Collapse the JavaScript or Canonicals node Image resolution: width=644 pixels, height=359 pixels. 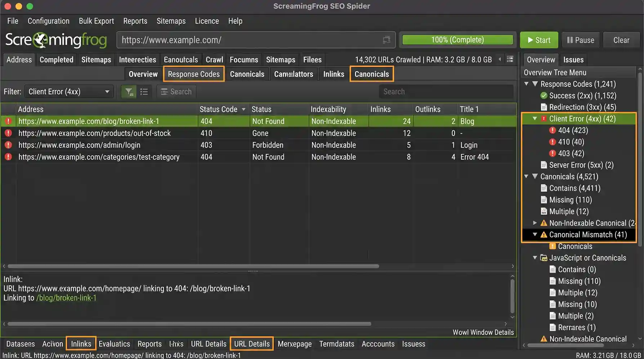pyautogui.click(x=535, y=258)
